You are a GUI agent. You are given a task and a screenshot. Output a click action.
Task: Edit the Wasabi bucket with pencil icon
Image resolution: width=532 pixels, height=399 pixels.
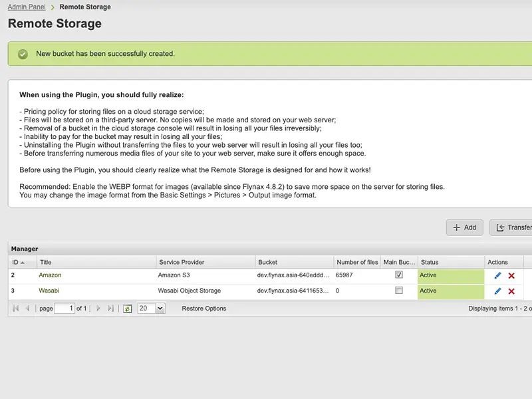497,291
